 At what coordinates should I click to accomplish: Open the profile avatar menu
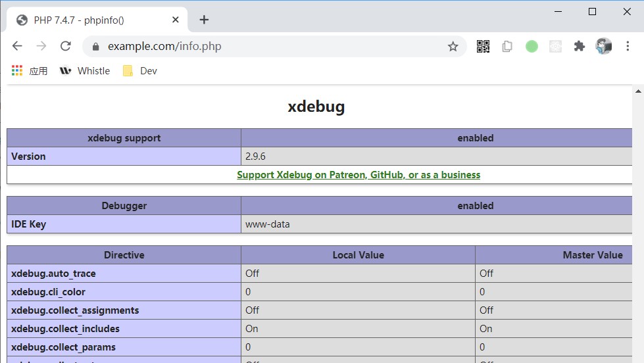pos(604,46)
